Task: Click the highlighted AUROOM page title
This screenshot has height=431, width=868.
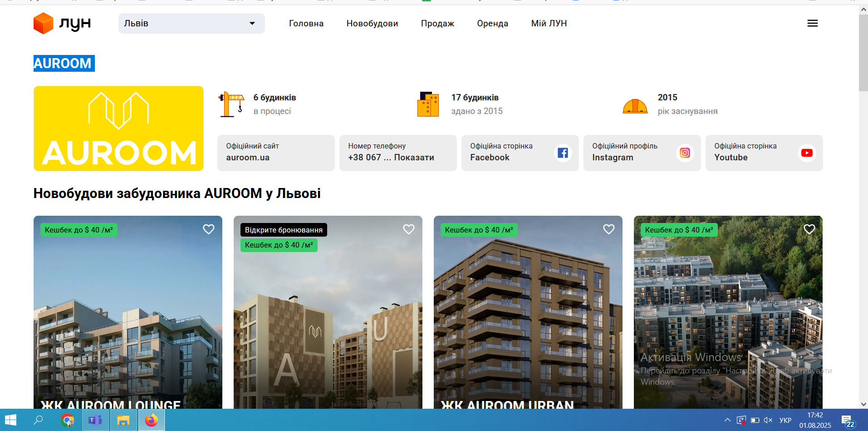Action: coord(64,63)
